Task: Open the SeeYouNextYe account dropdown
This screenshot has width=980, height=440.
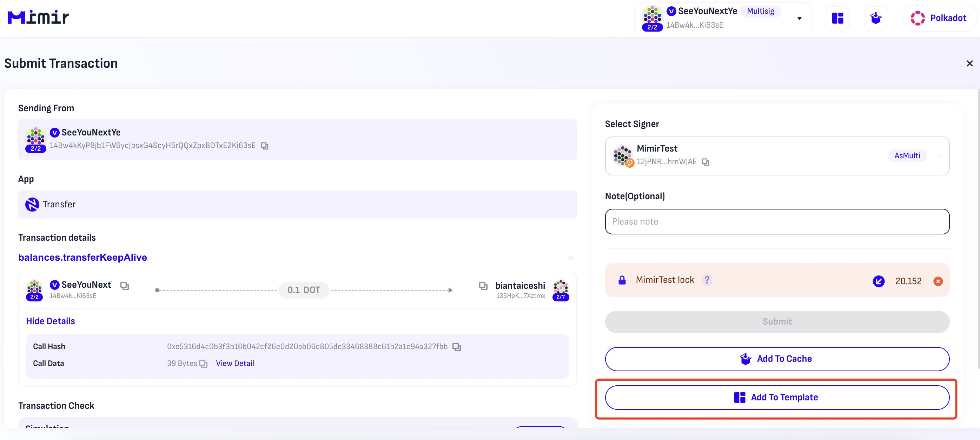Action: tap(799, 18)
